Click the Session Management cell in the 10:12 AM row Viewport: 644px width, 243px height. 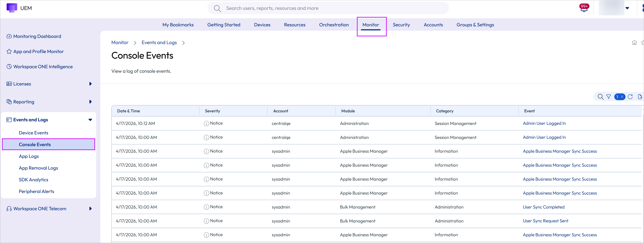click(455, 124)
